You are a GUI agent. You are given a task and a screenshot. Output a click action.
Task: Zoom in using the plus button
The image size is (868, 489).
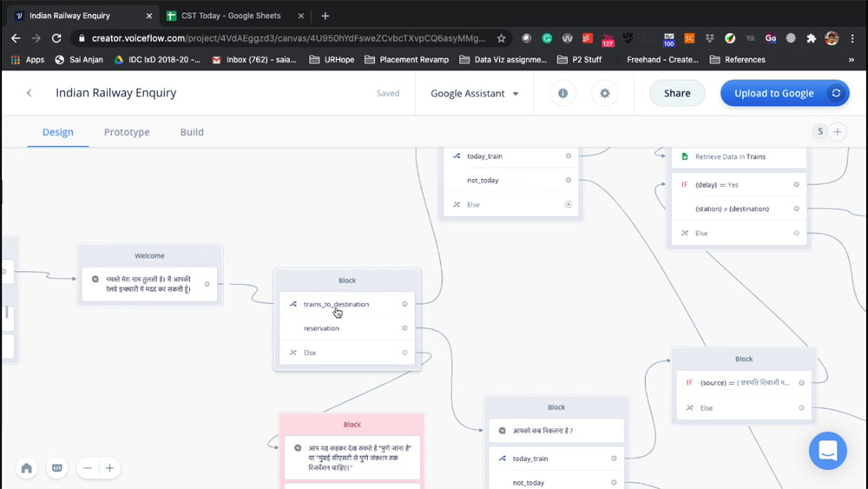110,468
